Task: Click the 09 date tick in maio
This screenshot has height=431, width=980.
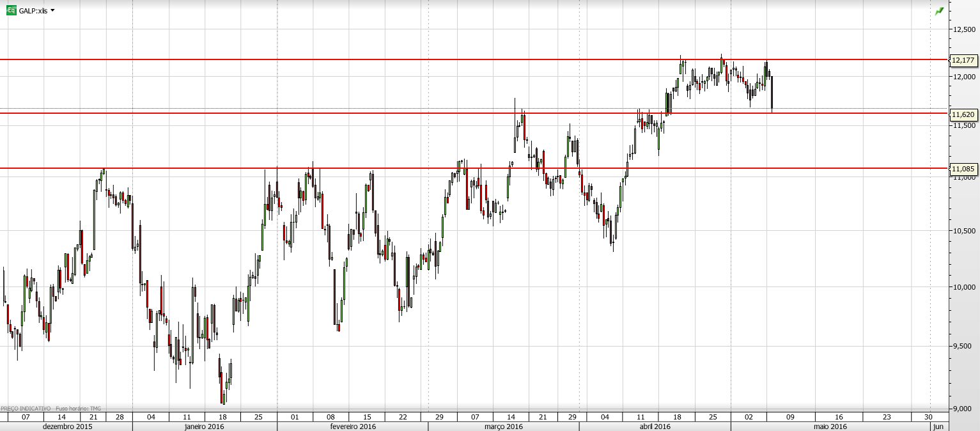Action: click(x=790, y=417)
